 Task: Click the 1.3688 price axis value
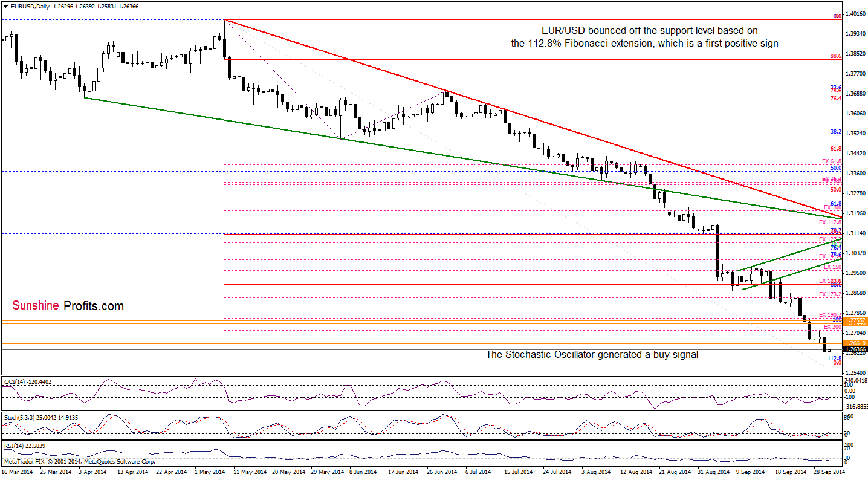coord(855,94)
